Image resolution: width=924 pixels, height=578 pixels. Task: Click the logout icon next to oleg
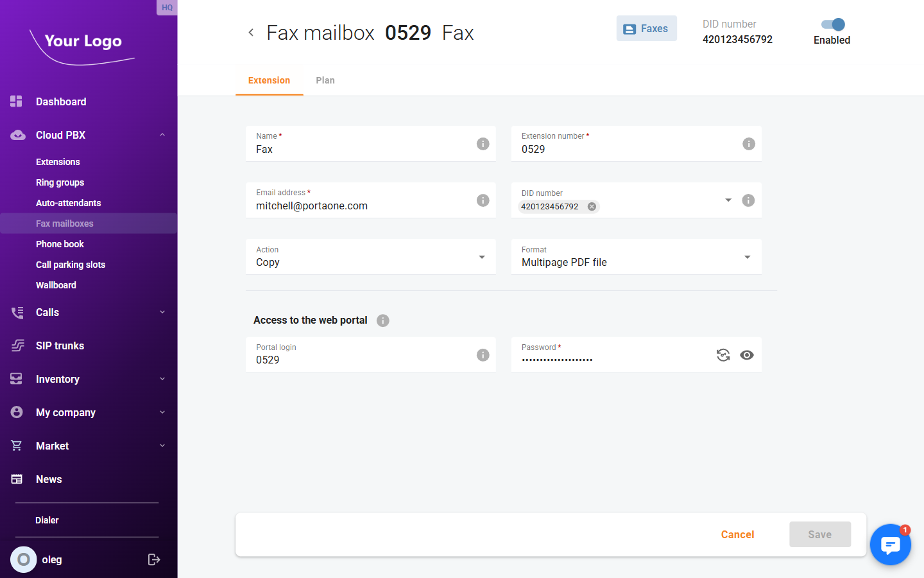point(154,559)
